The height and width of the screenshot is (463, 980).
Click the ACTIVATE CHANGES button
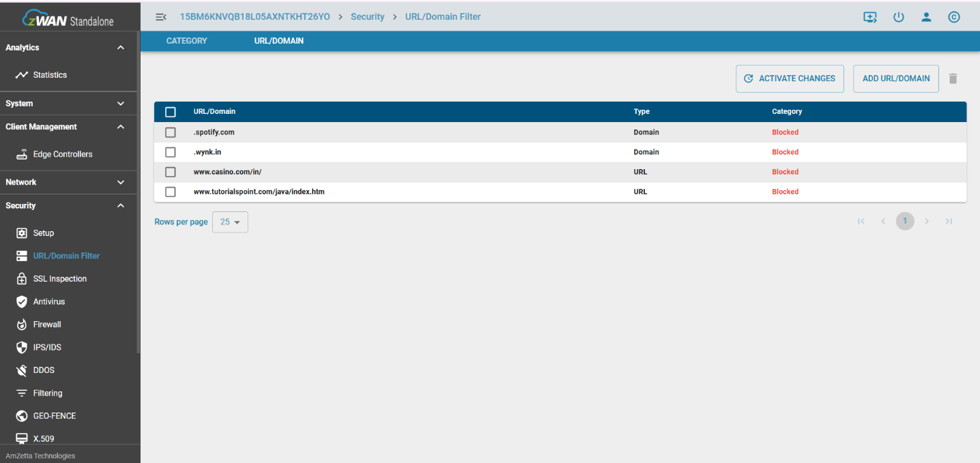click(790, 78)
